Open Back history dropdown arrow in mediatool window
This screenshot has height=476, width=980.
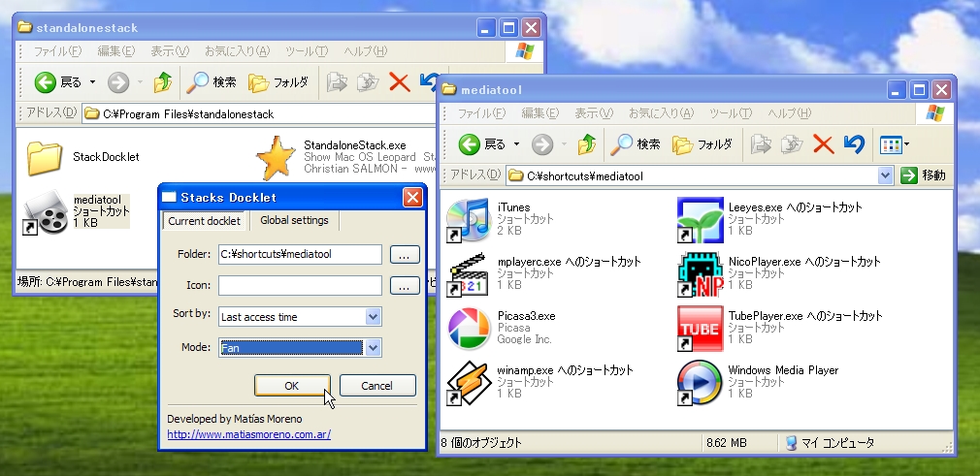pyautogui.click(x=516, y=144)
